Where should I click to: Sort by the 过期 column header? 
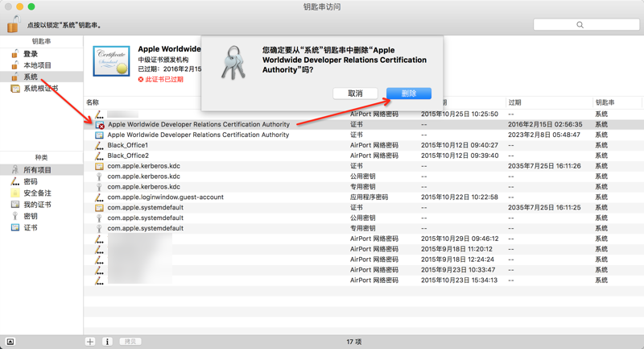(x=514, y=102)
